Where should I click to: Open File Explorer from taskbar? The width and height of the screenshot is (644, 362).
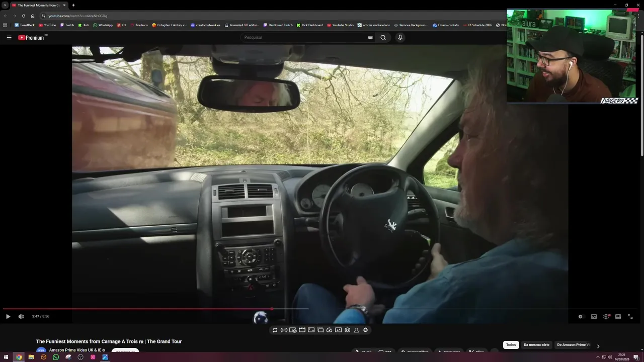[x=31, y=357]
